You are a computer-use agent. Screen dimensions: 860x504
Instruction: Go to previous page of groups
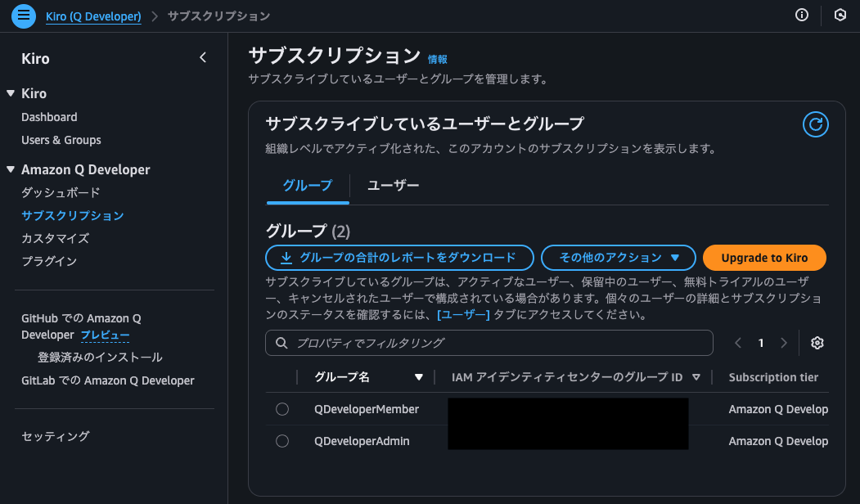click(738, 343)
